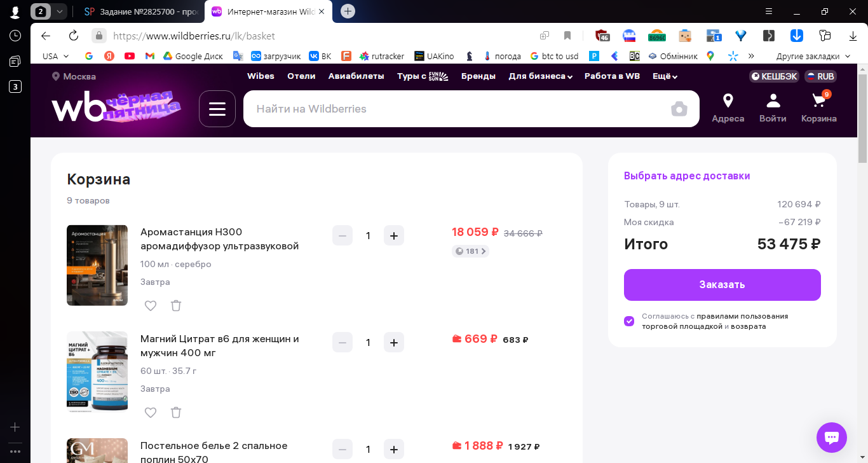Image resolution: width=868 pixels, height=463 pixels.
Task: Click Магний Цитрат product thumbnail
Action: pyautogui.click(x=97, y=372)
